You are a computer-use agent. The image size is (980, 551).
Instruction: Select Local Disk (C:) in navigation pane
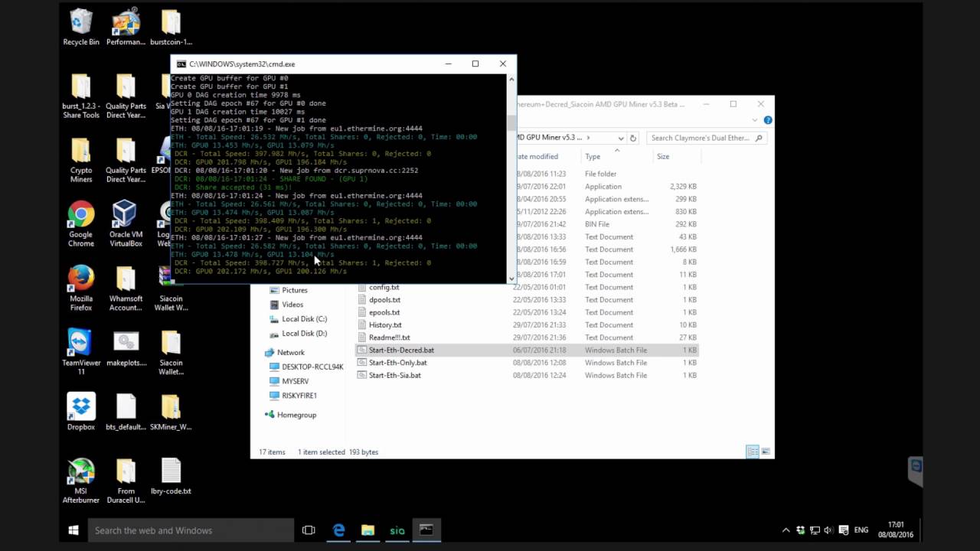(304, 319)
